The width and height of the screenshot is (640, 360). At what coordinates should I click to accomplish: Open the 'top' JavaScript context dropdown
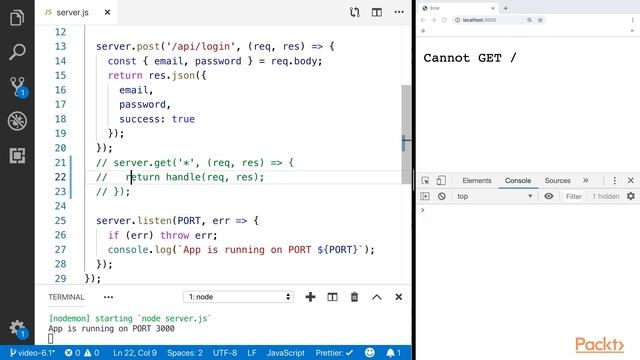point(494,196)
